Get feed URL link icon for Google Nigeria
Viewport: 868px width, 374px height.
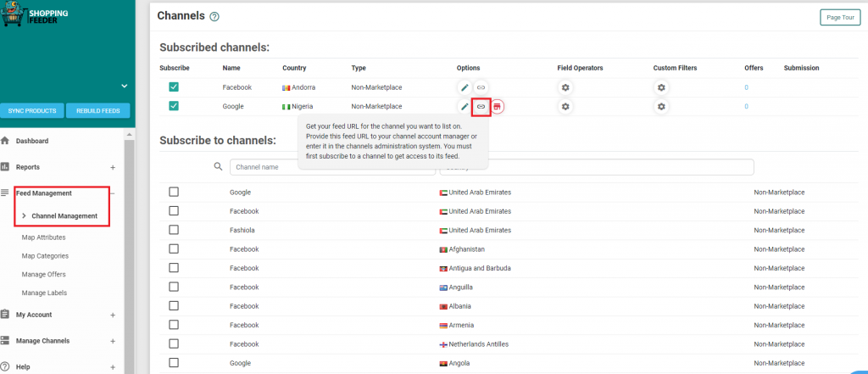click(481, 106)
